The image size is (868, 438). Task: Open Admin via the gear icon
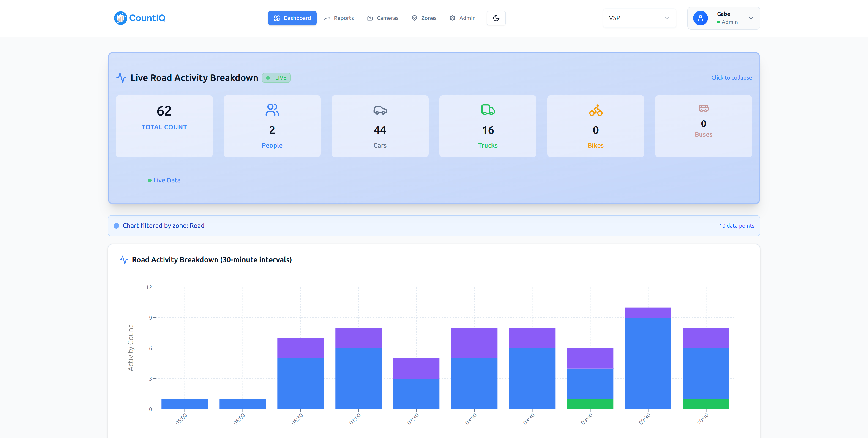pos(453,18)
